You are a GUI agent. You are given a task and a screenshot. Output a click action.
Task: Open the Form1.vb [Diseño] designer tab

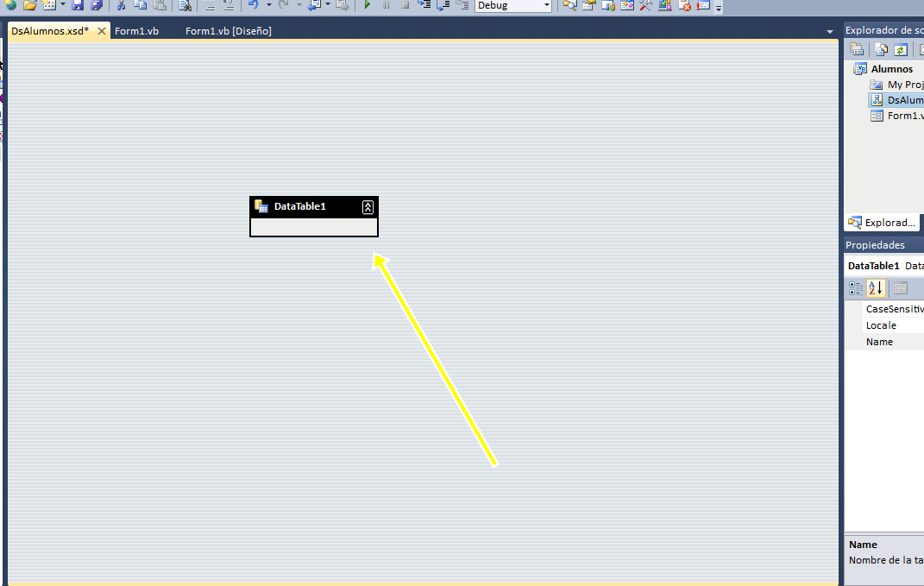(x=228, y=30)
